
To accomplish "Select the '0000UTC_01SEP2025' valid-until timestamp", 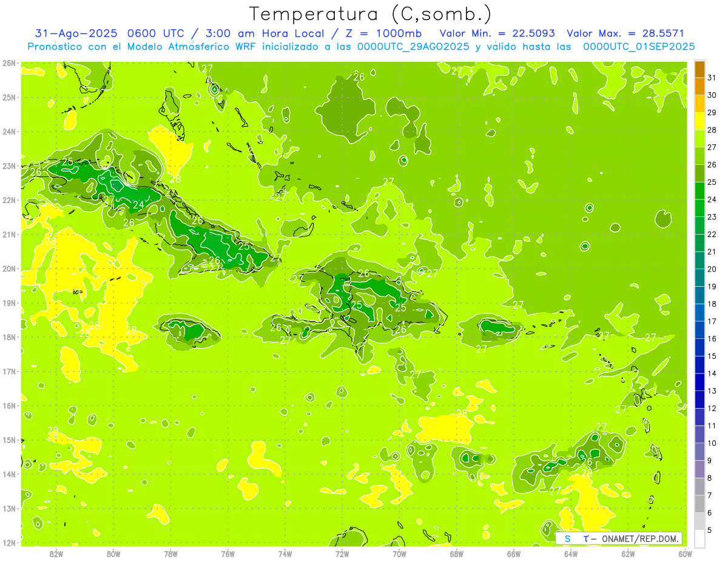I will coord(639,47).
